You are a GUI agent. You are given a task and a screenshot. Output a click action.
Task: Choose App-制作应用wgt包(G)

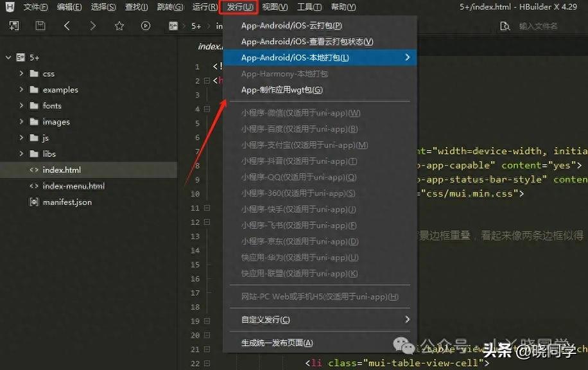pos(320,90)
